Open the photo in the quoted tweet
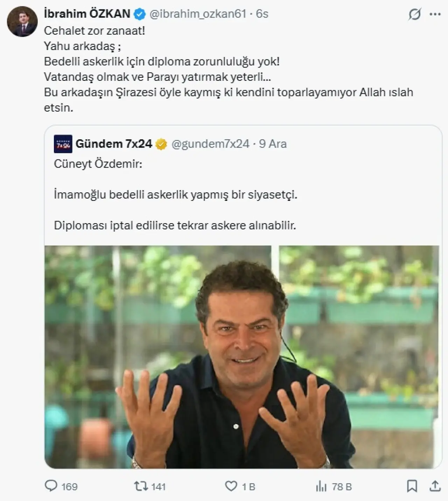 [241, 357]
